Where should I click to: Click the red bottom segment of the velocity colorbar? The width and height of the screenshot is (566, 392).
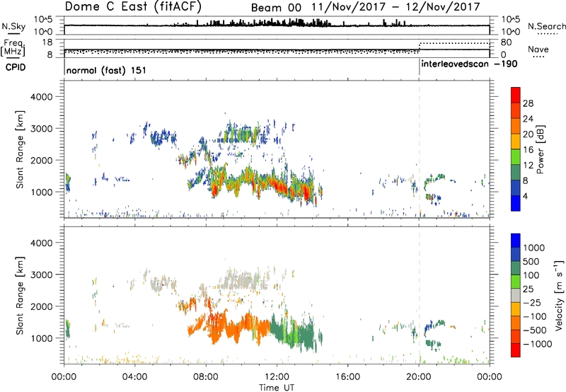tap(516, 350)
